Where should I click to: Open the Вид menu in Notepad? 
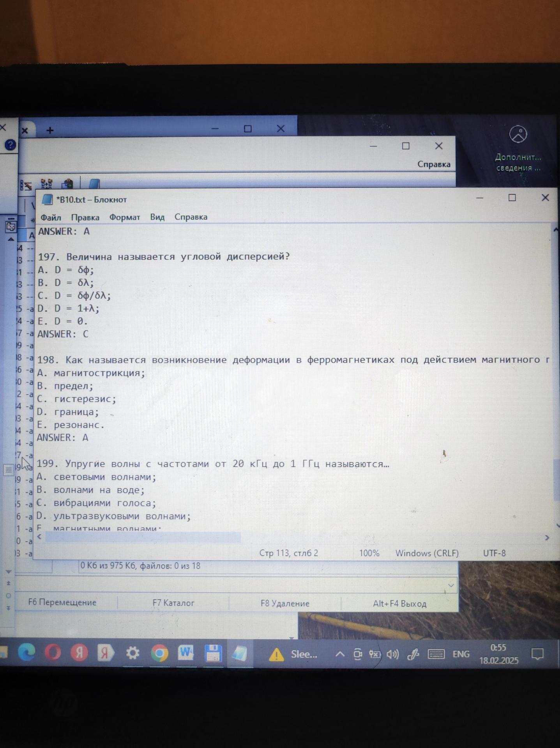point(157,217)
